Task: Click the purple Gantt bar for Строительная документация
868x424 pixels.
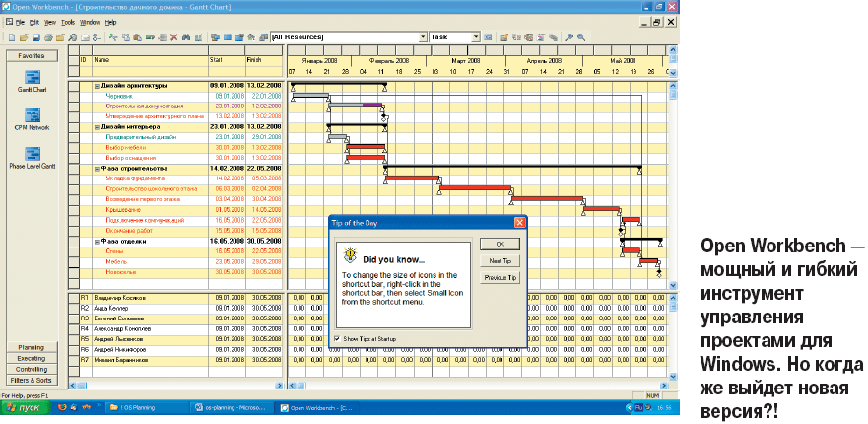Action: point(372,105)
